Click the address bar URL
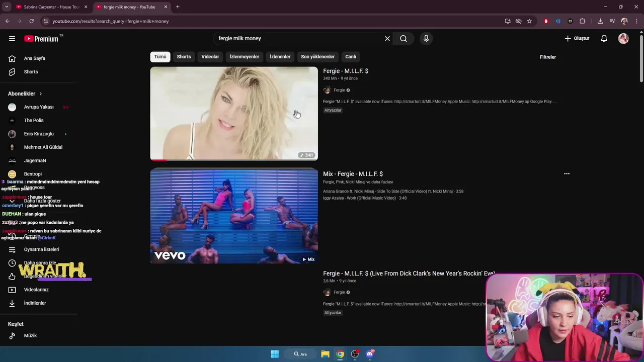 click(111, 21)
